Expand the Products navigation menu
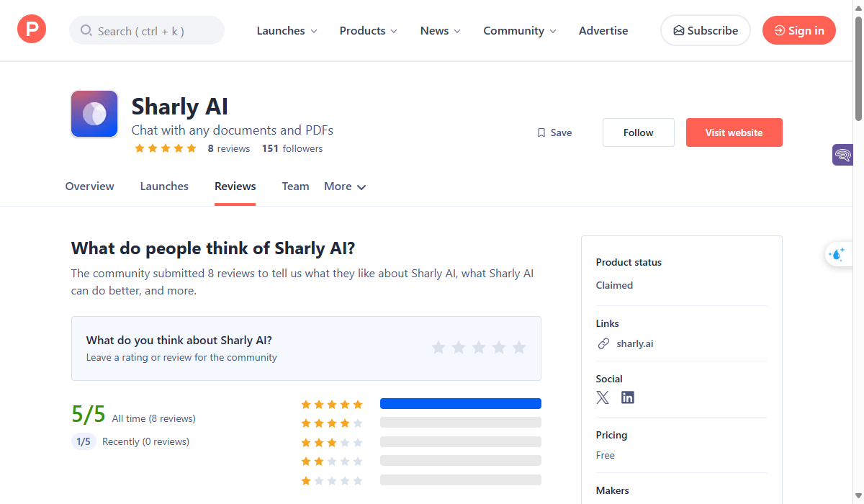The image size is (864, 504). pos(368,31)
